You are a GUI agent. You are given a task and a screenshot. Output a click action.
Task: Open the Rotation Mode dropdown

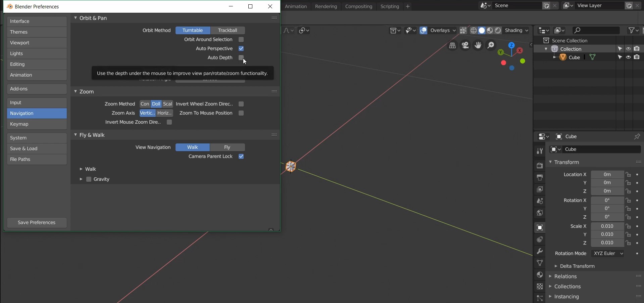tap(608, 253)
